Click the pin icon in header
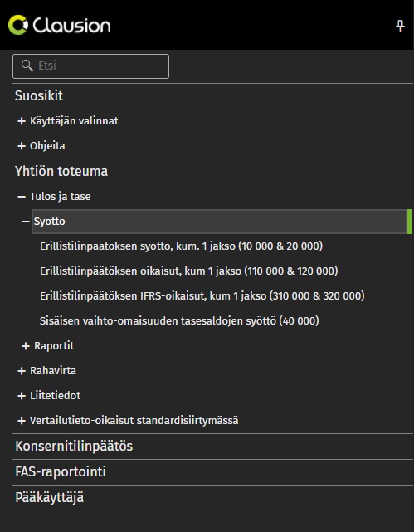 (x=400, y=26)
